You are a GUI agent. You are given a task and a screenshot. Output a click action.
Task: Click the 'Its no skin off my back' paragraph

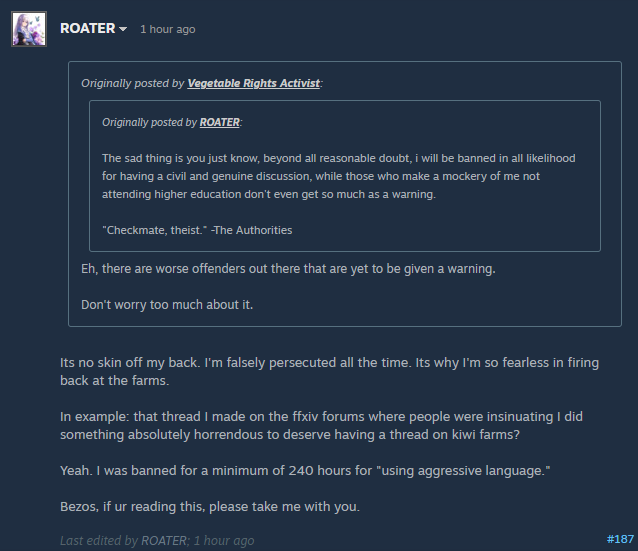(330, 371)
